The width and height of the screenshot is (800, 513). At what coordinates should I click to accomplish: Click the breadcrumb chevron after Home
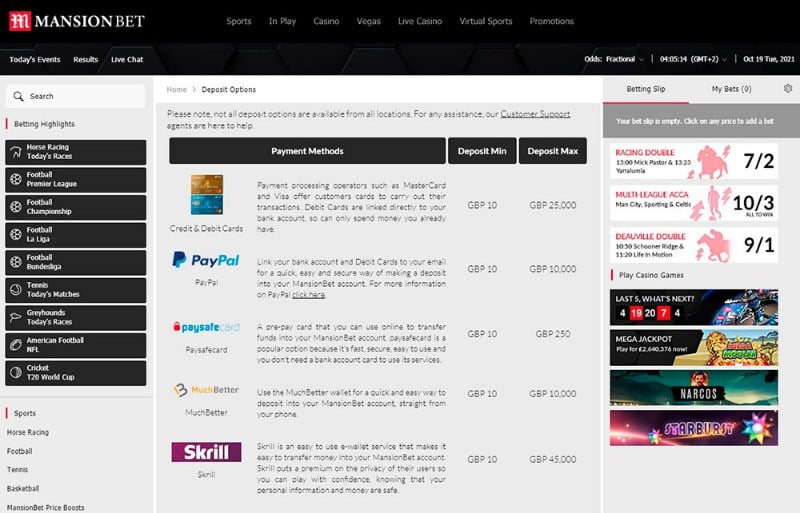(194, 89)
